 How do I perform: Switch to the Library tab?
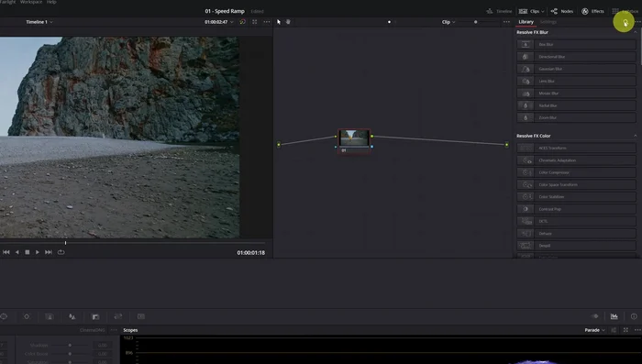coord(526,22)
